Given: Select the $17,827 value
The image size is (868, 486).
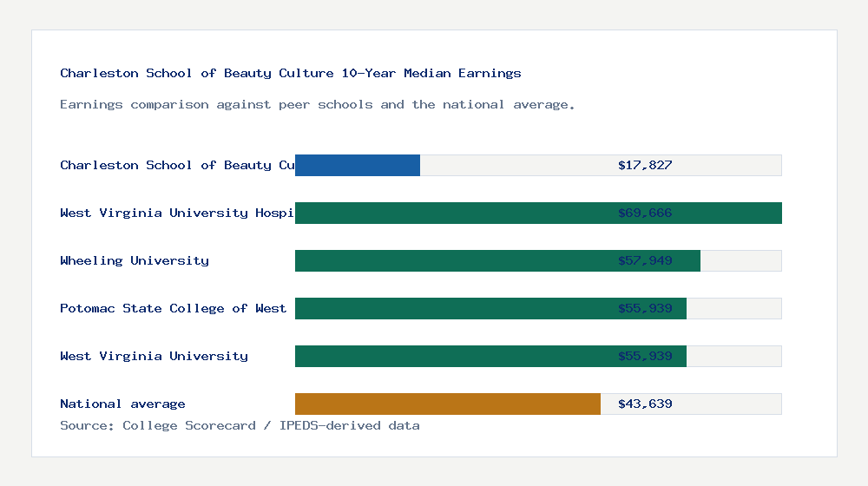Looking at the screenshot, I should coord(645,165).
